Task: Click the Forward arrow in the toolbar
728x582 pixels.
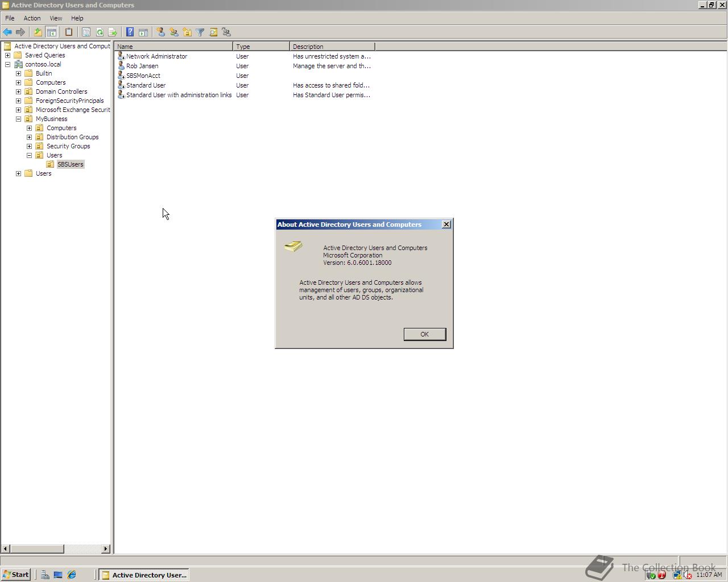Action: click(x=20, y=32)
